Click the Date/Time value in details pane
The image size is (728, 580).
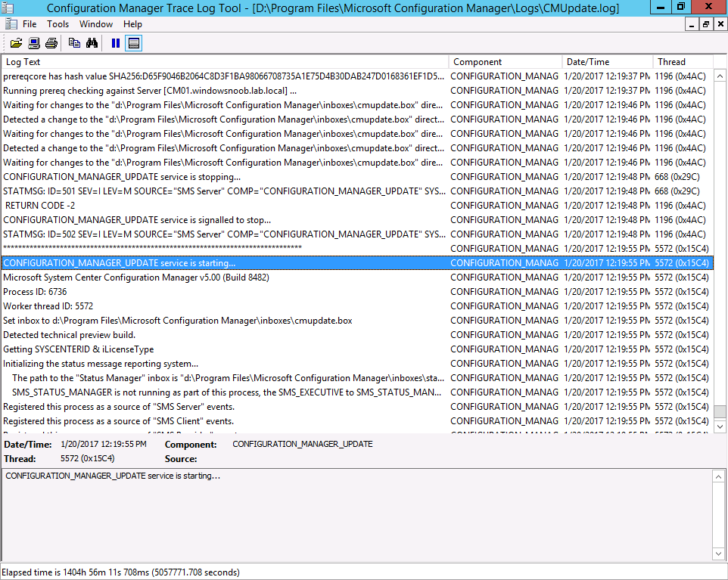click(x=104, y=444)
